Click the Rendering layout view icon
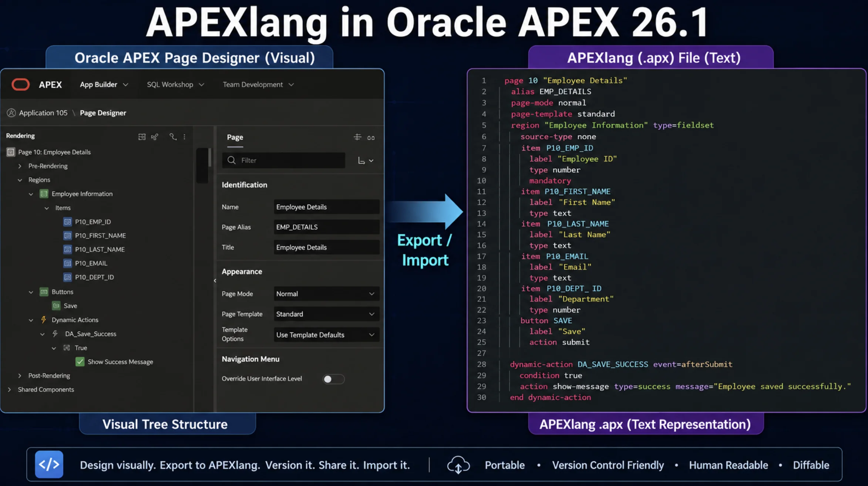The height and width of the screenshot is (486, 868). (x=142, y=137)
